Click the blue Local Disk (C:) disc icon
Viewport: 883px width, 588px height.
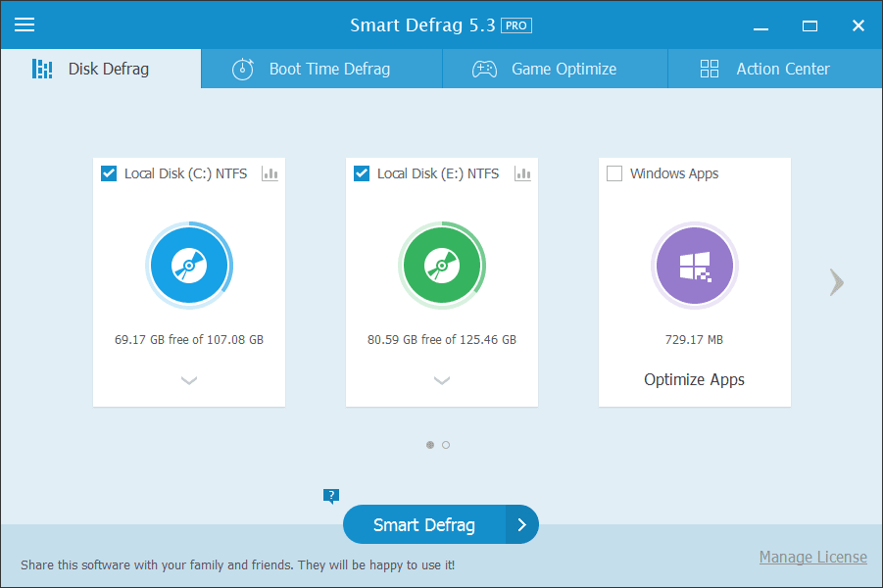pyautogui.click(x=189, y=266)
